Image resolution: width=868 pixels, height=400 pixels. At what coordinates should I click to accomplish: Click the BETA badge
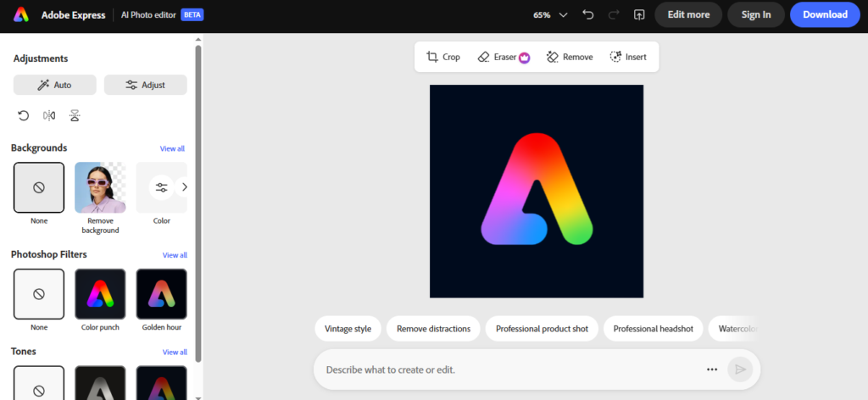coord(192,15)
